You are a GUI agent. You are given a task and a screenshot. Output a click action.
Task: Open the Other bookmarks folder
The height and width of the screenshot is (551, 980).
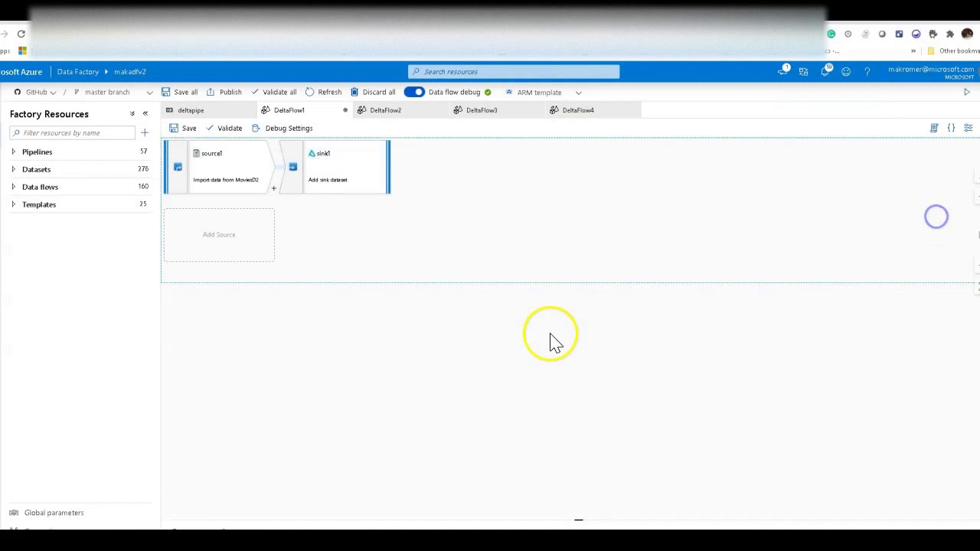click(953, 51)
